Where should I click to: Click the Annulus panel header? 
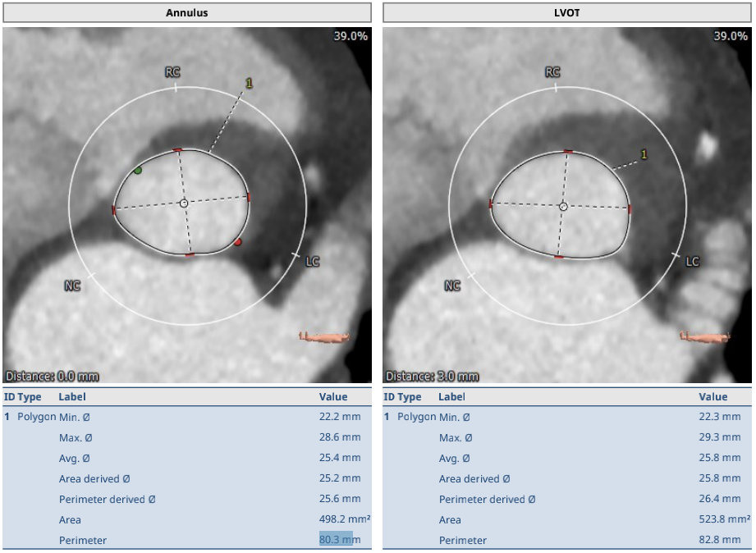click(x=187, y=13)
